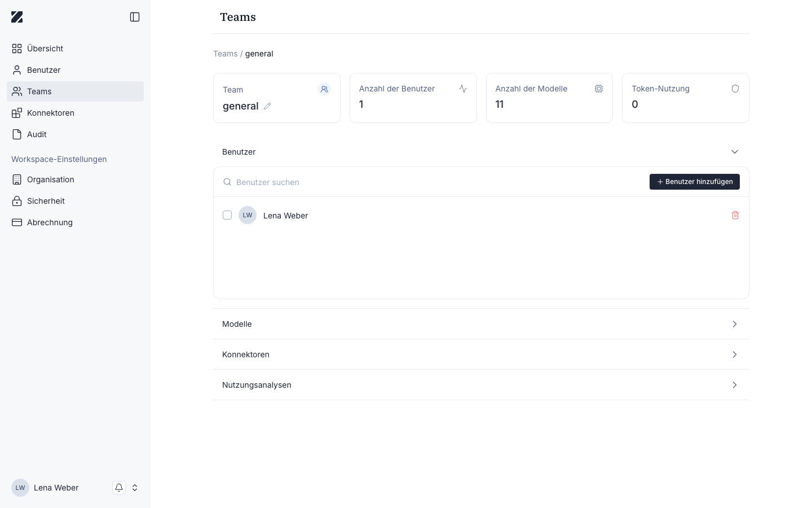Click the pencil icon to rename team general
Viewport: 812px width, 508px height.
[x=267, y=106]
